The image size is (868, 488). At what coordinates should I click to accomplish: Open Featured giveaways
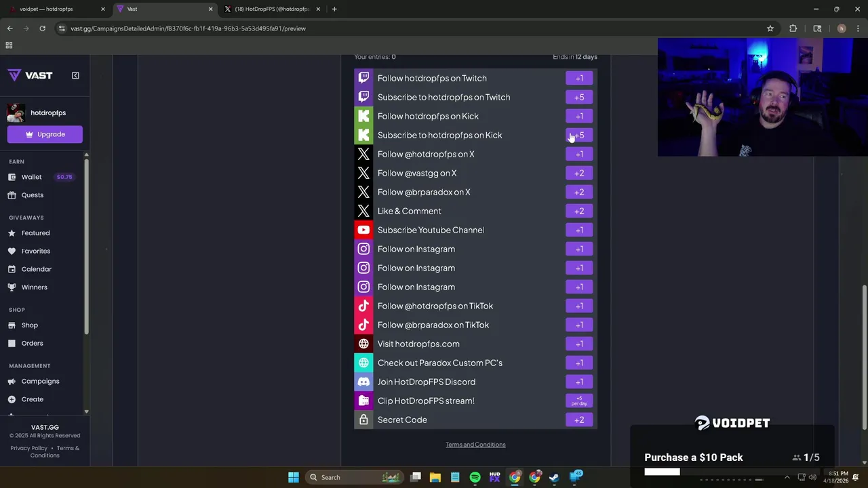pyautogui.click(x=35, y=233)
